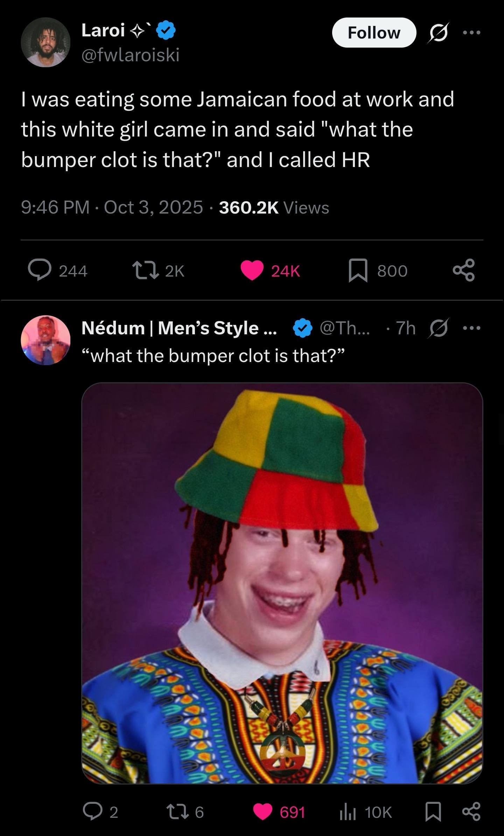Open the @fwlaroiski handle link
This screenshot has width=504, height=836.
click(x=131, y=55)
